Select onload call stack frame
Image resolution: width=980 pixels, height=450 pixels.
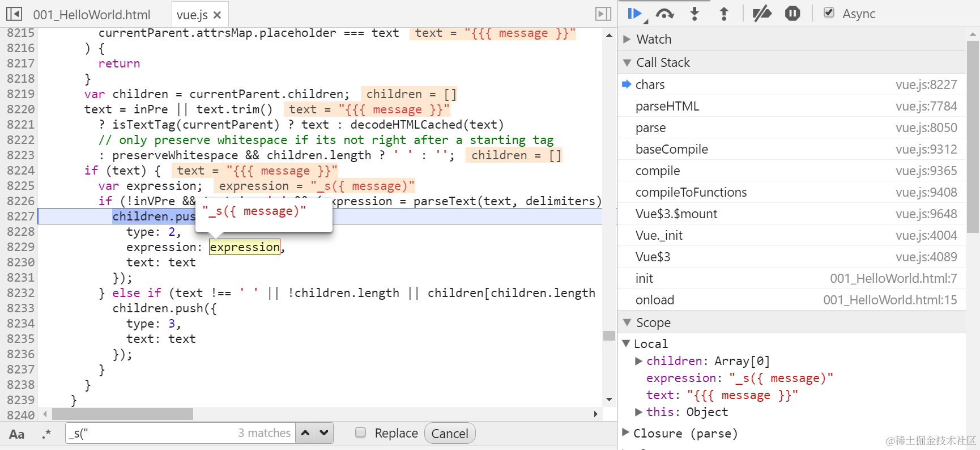(x=791, y=300)
